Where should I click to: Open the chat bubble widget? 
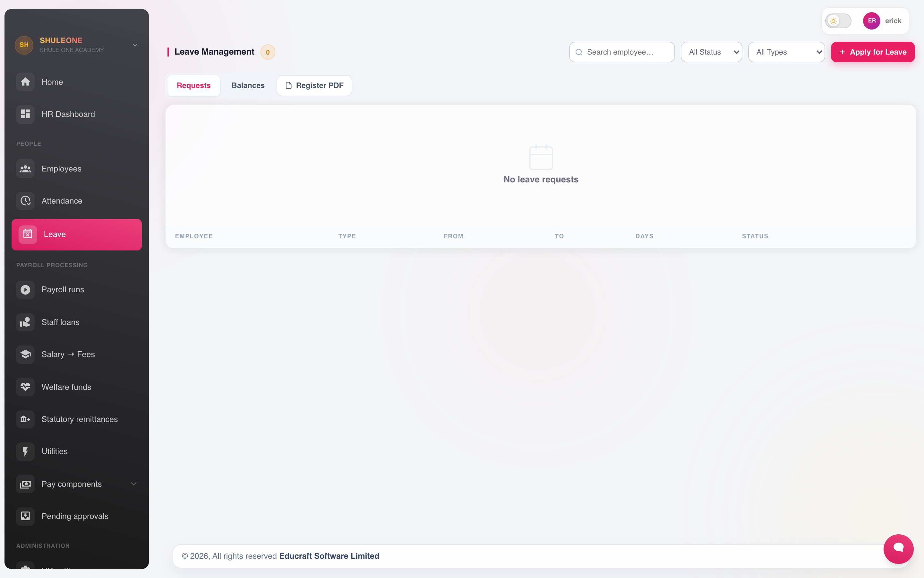(898, 549)
